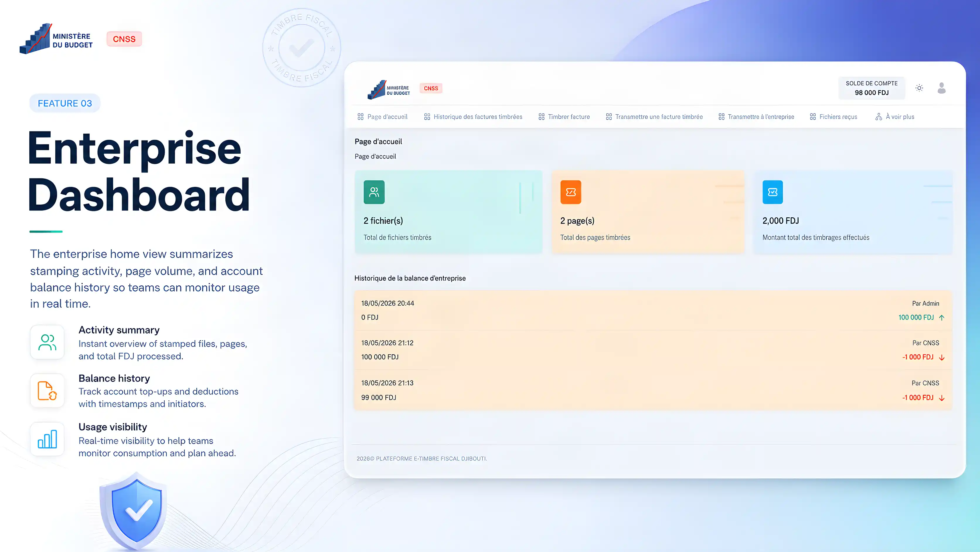
Task: Go to Timbrer facture
Action: [x=564, y=116]
